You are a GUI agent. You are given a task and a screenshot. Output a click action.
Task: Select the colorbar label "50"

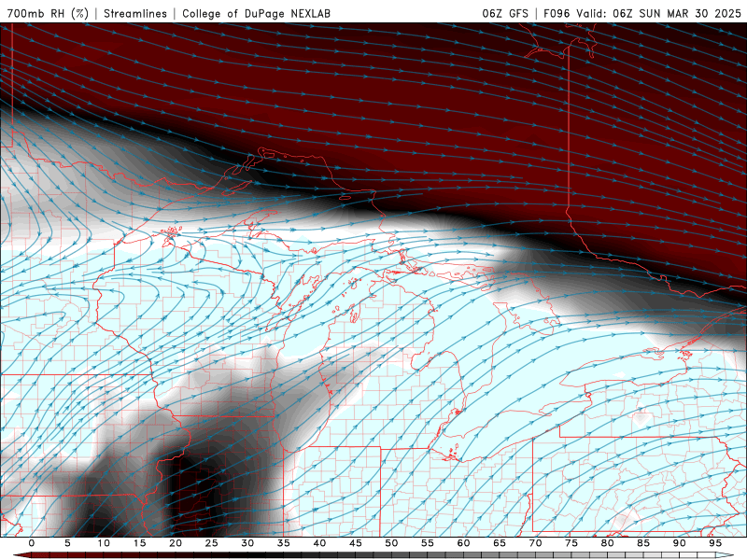[x=391, y=543]
